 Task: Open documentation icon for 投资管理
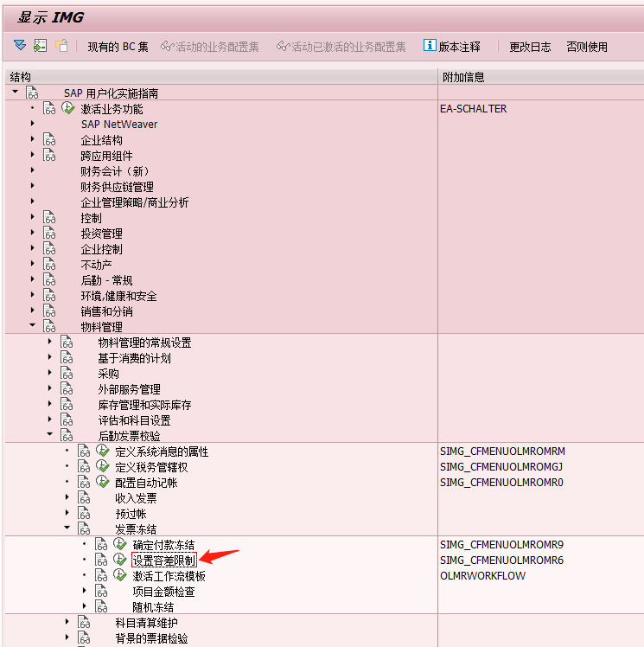pyautogui.click(x=49, y=234)
